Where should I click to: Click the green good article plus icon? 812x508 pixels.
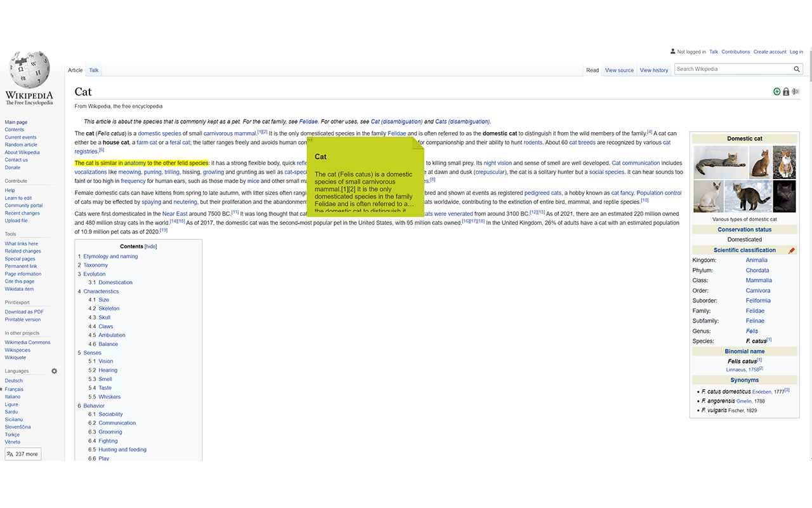click(x=777, y=92)
